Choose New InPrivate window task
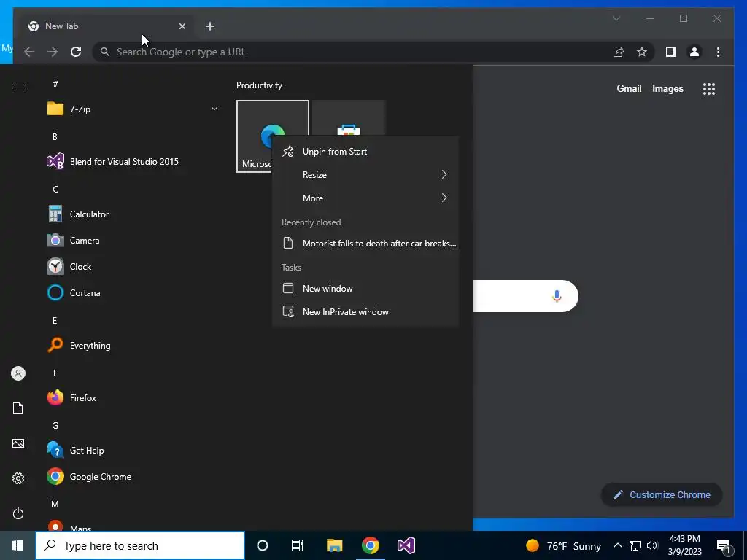The width and height of the screenshot is (747, 560). pyautogui.click(x=365, y=312)
